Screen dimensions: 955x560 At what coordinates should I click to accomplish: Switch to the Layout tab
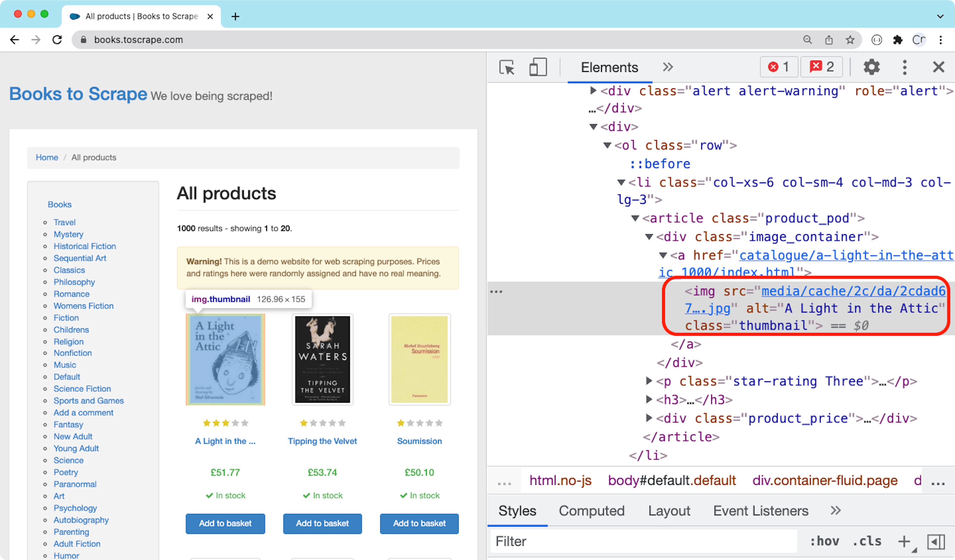coord(669,511)
